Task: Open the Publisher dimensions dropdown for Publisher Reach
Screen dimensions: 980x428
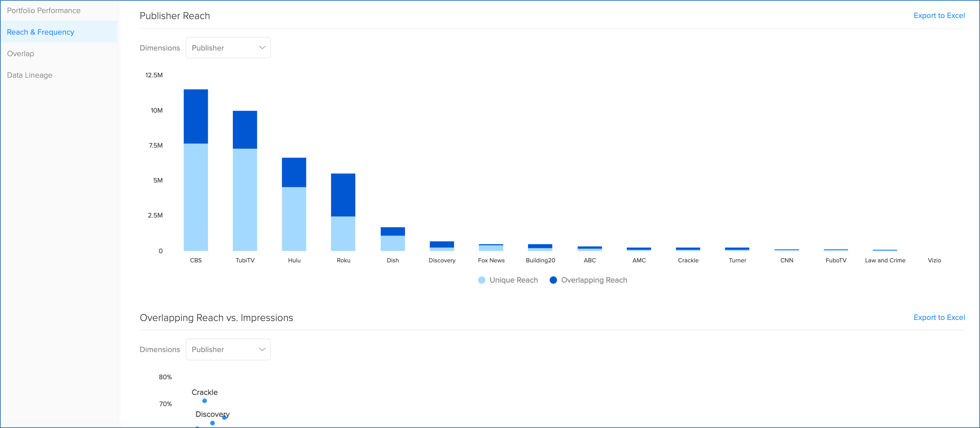Action: coord(228,48)
